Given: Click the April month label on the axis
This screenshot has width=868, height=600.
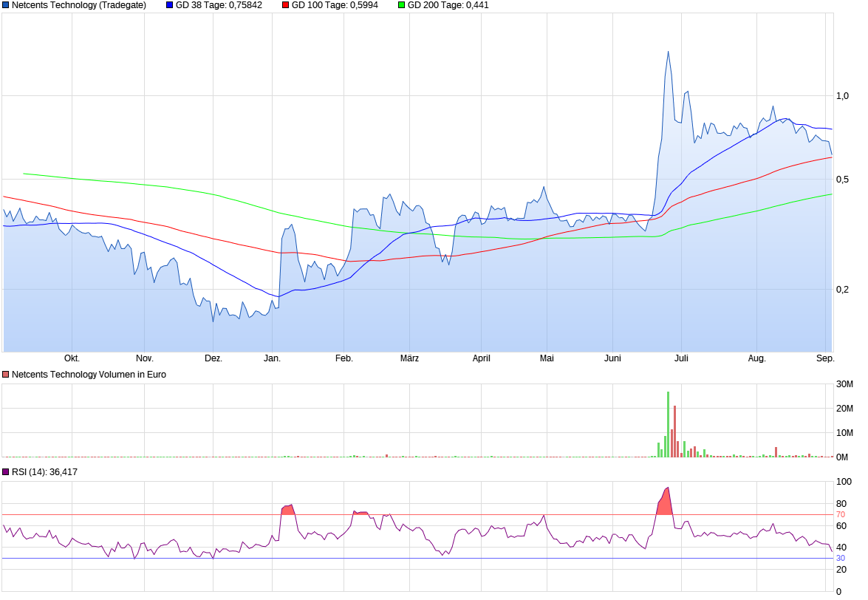Looking at the screenshot, I should pyautogui.click(x=482, y=358).
